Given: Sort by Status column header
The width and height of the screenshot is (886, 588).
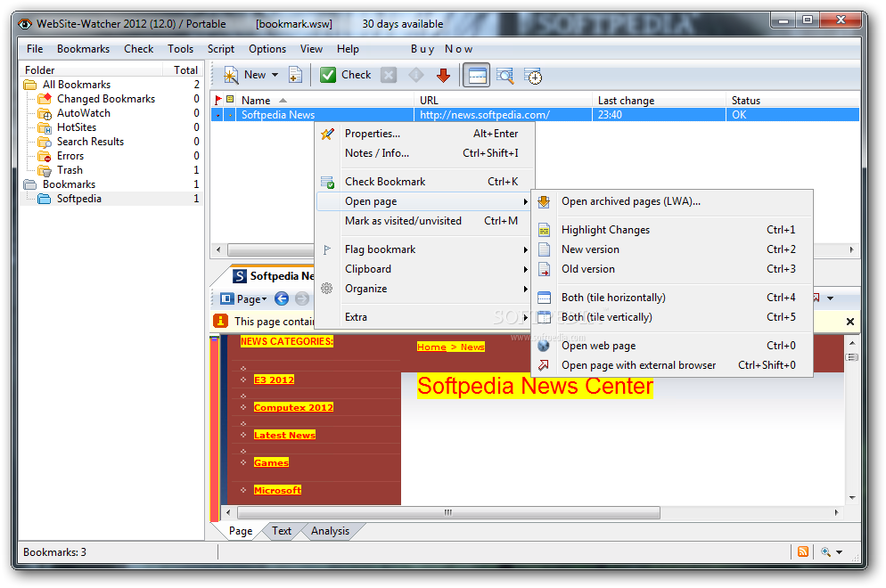Looking at the screenshot, I should [792, 101].
